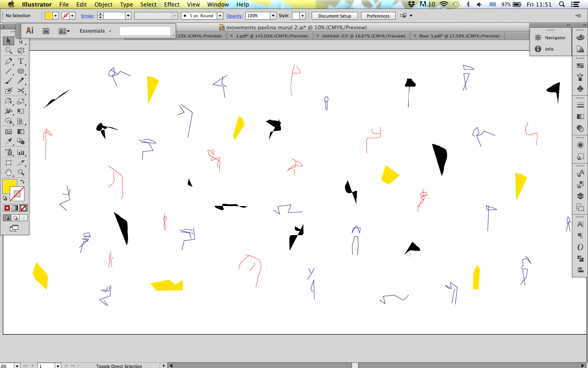The width and height of the screenshot is (588, 368).
Task: Swap fill and stroke colors
Action: pyautogui.click(x=22, y=182)
